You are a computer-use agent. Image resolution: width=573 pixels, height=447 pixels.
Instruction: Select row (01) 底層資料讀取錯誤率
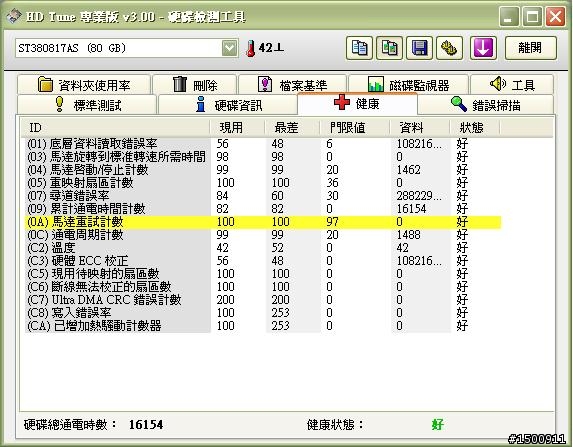(263, 144)
